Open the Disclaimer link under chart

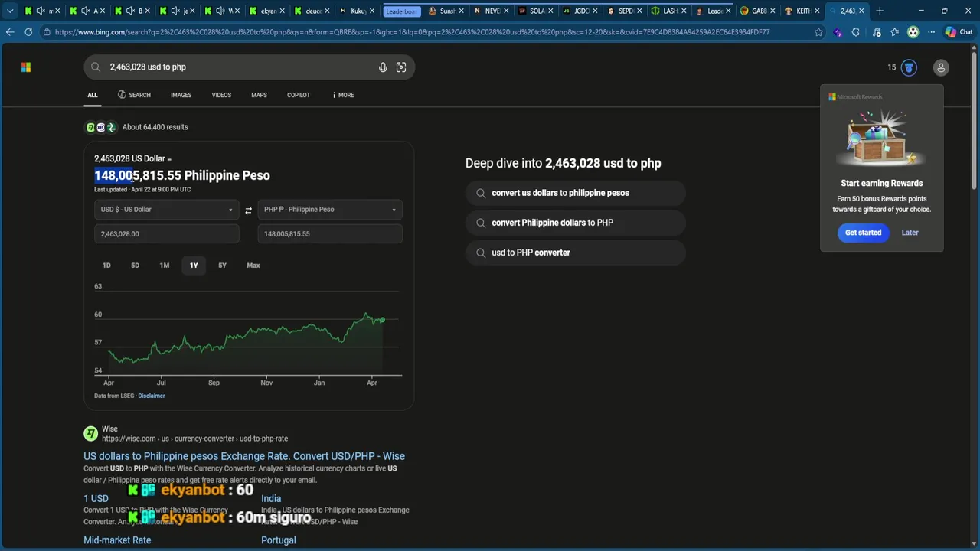click(152, 396)
